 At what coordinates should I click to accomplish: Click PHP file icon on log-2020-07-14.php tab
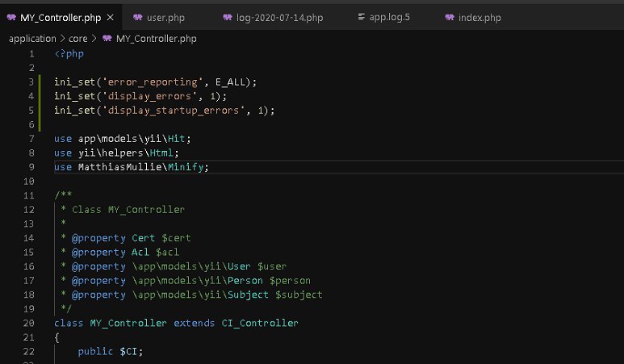click(227, 17)
